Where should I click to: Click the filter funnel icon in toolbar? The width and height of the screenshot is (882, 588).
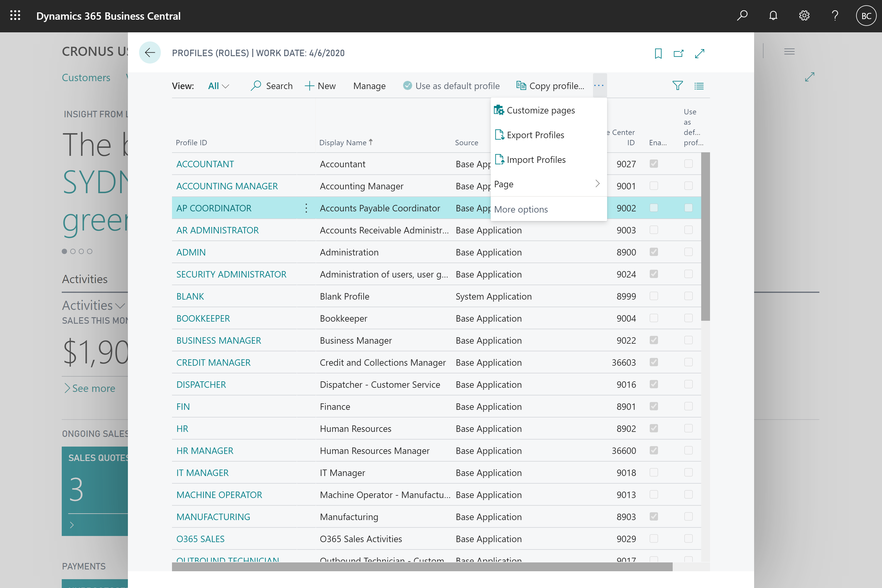click(677, 85)
